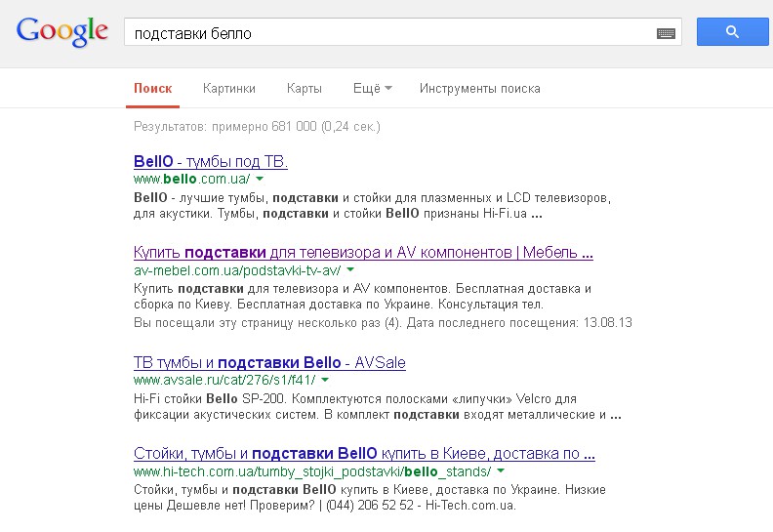773x532 pixels.
Task: Open the BellO - тумбы под ТВ result
Action: [x=210, y=161]
